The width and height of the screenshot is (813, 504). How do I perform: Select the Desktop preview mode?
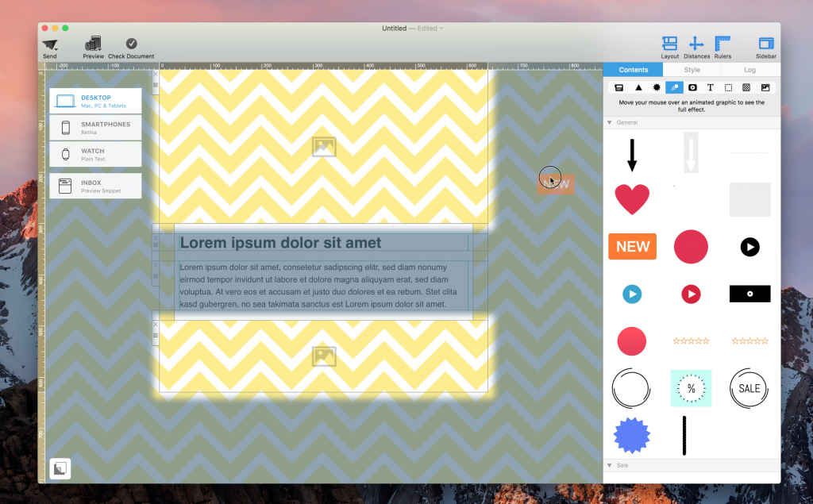click(x=95, y=101)
